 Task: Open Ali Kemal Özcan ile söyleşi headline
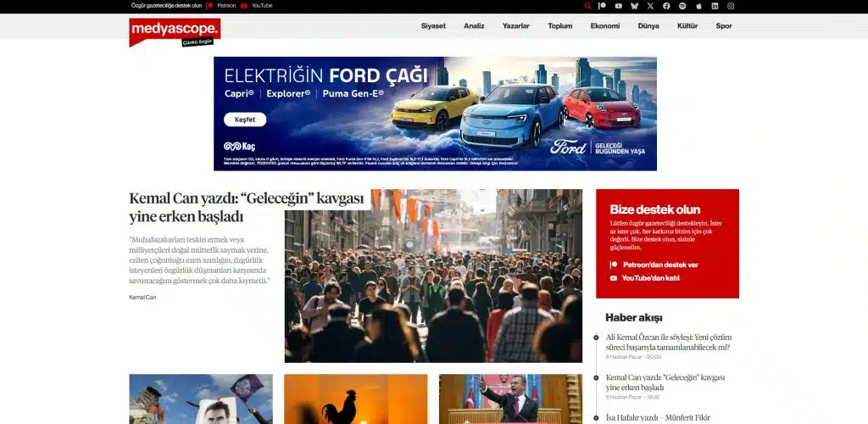(x=669, y=342)
